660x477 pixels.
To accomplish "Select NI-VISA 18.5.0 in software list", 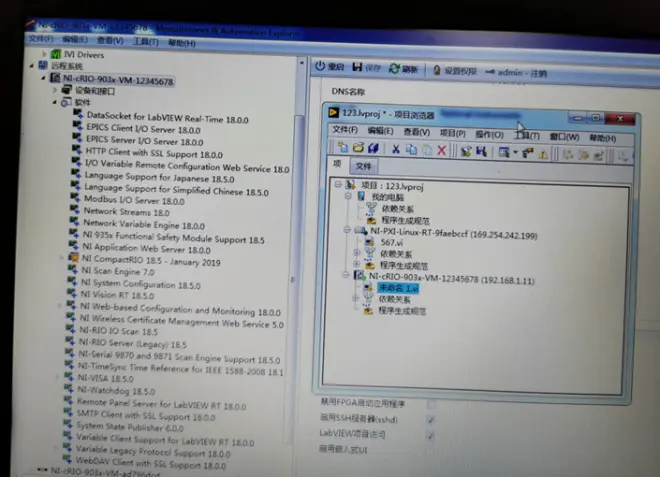I will point(105,378).
